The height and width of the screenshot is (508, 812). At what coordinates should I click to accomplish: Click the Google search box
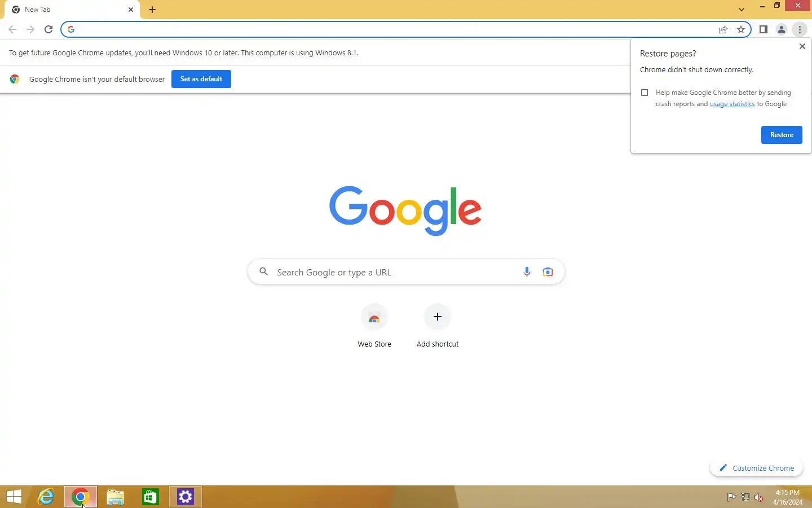pos(406,272)
